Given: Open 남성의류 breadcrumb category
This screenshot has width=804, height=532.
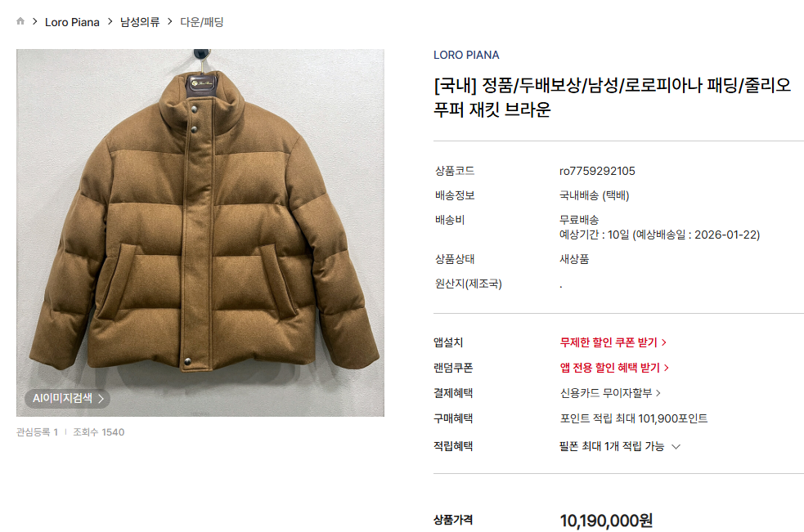Looking at the screenshot, I should (140, 22).
